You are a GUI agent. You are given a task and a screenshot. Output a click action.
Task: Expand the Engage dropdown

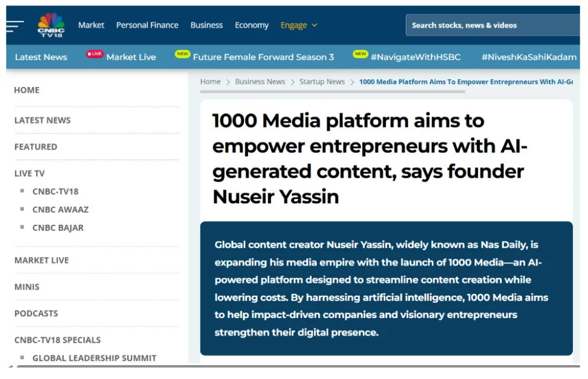299,25
